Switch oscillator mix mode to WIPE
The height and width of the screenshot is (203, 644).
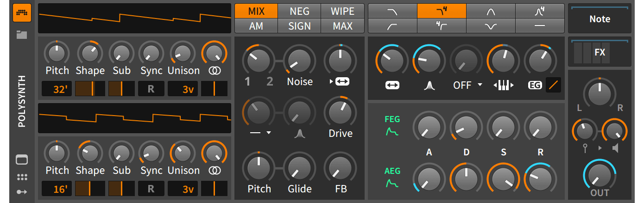pyautogui.click(x=342, y=11)
